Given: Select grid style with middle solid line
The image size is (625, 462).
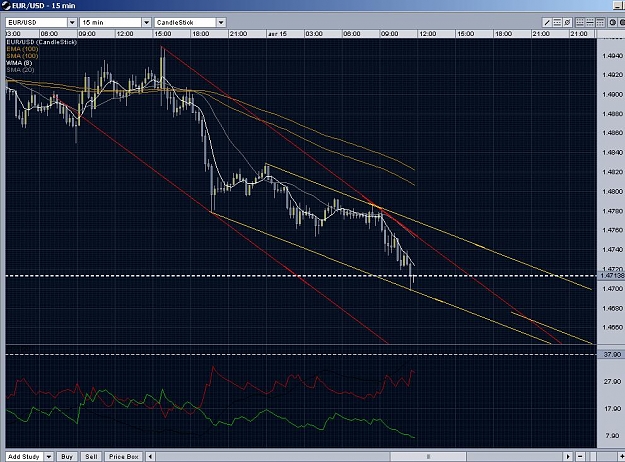Looking at the screenshot, I should 590,23.
